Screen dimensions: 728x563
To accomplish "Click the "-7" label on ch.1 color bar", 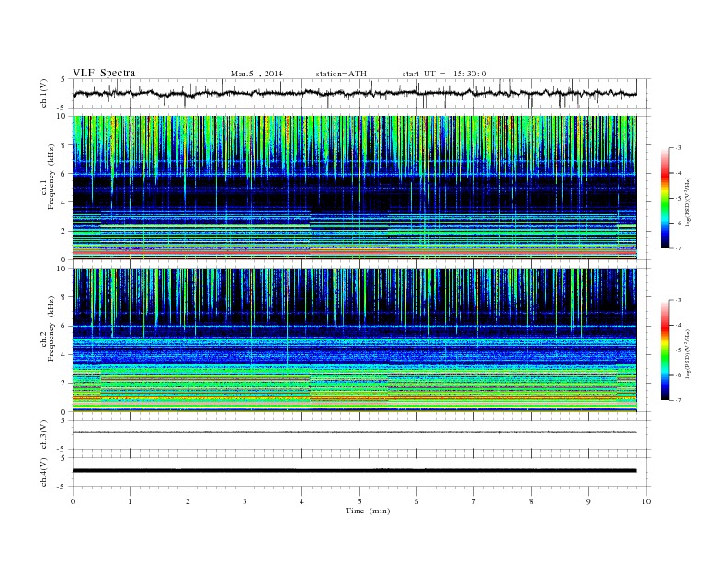I will 678,248.
